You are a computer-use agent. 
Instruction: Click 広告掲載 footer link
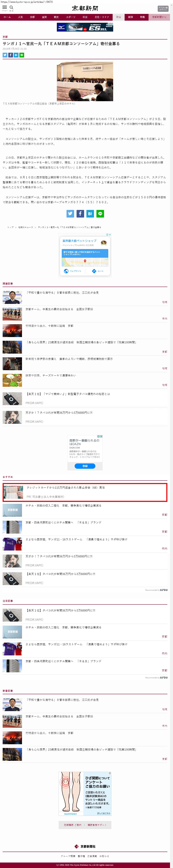point(92,856)
